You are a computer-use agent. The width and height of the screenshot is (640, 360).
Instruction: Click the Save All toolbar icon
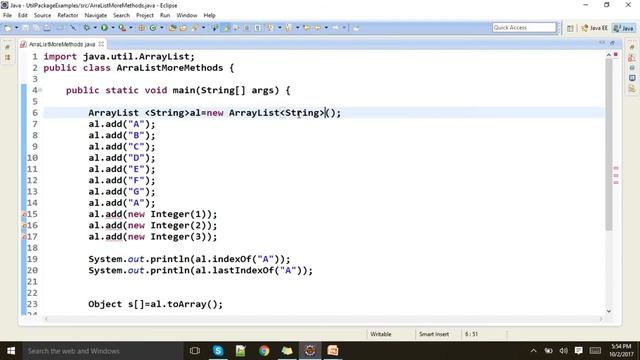pos(36,28)
